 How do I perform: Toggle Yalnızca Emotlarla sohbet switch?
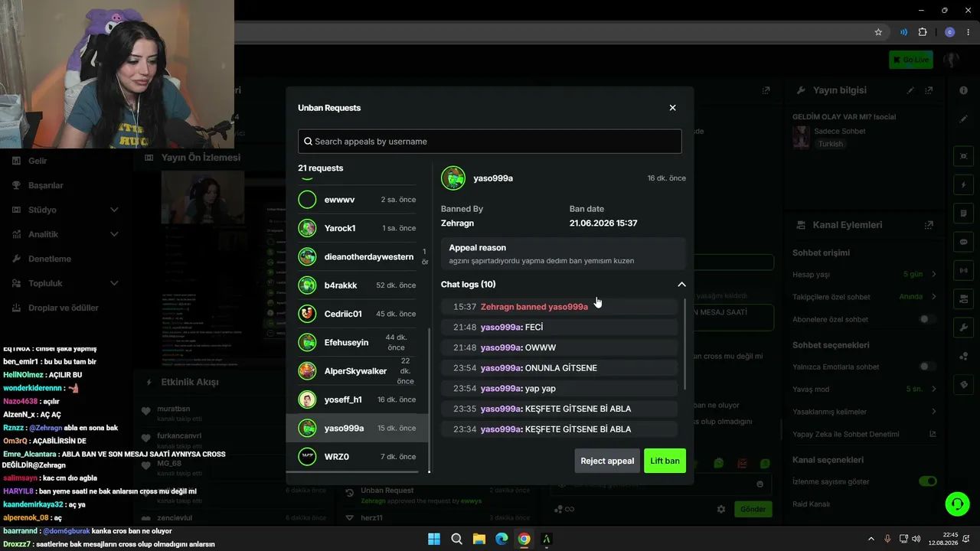point(927,367)
